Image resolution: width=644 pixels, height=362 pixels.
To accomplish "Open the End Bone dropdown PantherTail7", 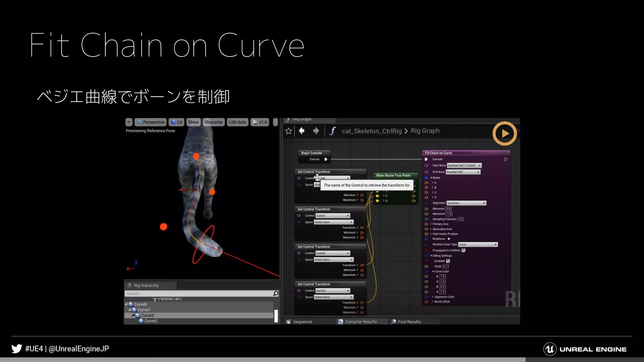I will tap(463, 172).
